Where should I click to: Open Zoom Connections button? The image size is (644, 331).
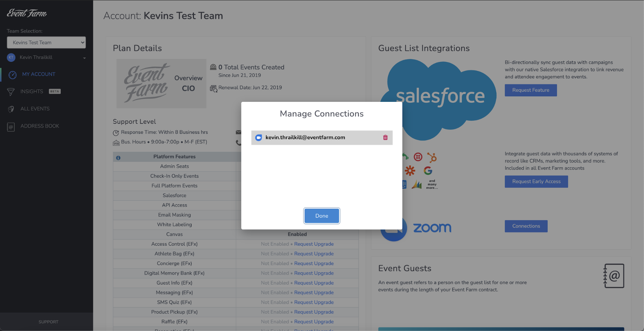(x=526, y=226)
